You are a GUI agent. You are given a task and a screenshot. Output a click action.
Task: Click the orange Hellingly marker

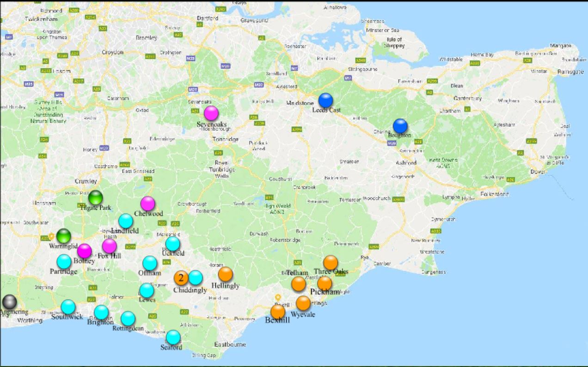click(225, 274)
